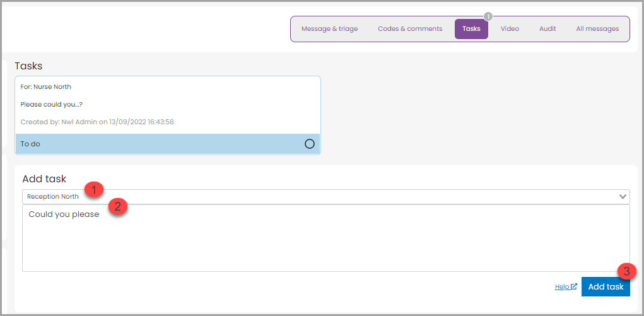Open the Audit tab
The width and height of the screenshot is (644, 316).
(547, 29)
